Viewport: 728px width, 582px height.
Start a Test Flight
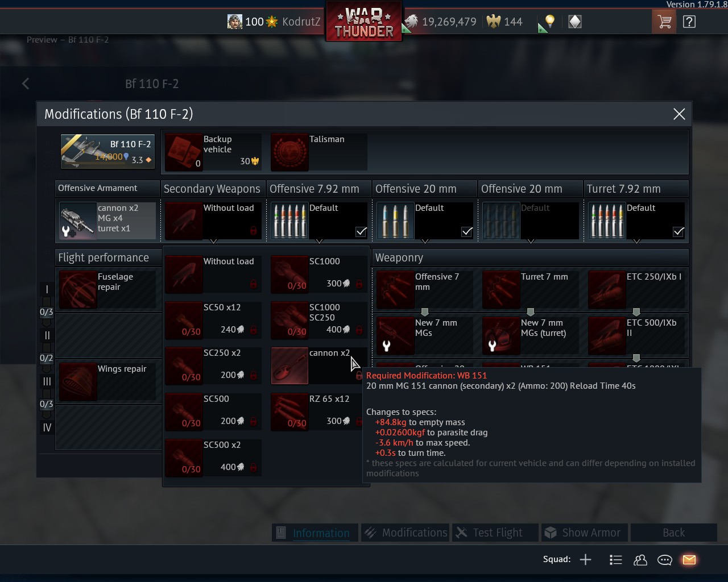pos(495,533)
